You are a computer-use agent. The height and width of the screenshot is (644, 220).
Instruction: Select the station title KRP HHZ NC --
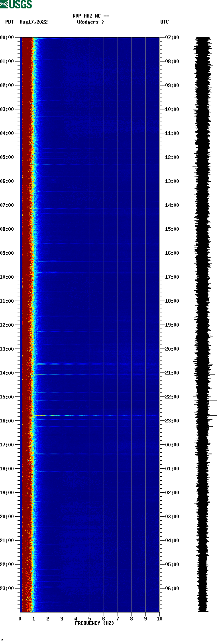[x=90, y=16]
